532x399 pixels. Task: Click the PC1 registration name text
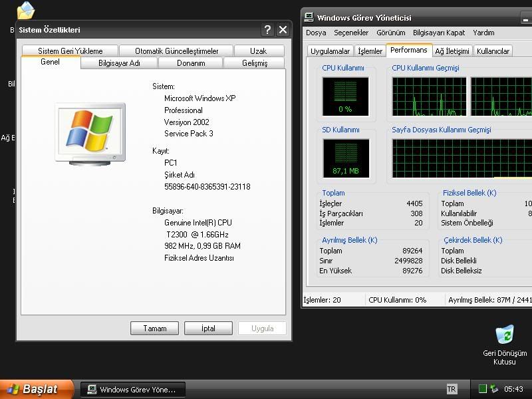[171, 163]
